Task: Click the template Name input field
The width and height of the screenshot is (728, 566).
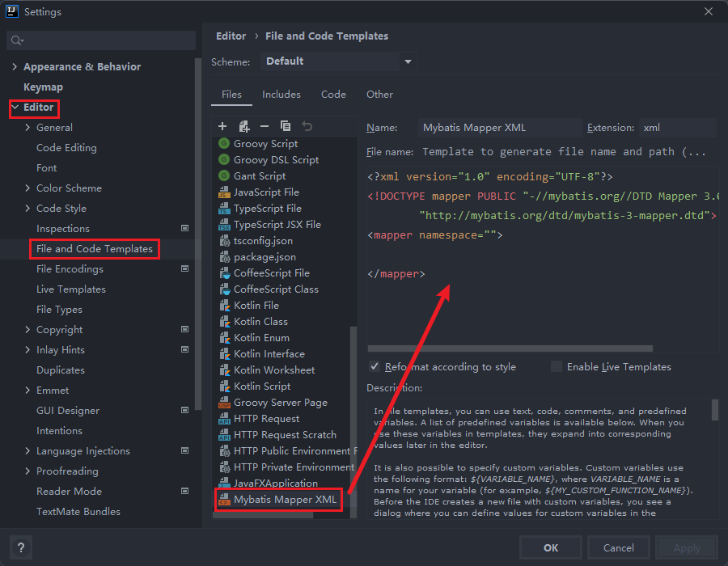Action: click(499, 128)
